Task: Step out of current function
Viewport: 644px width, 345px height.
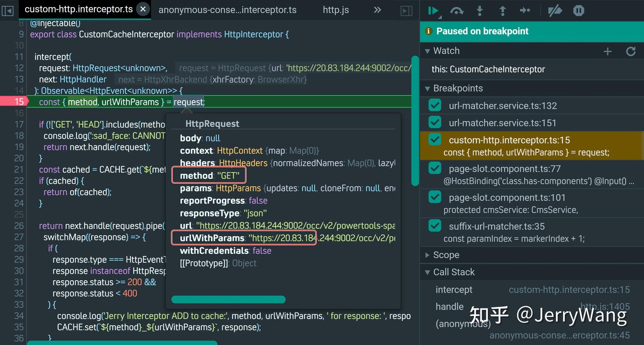Action: [502, 11]
